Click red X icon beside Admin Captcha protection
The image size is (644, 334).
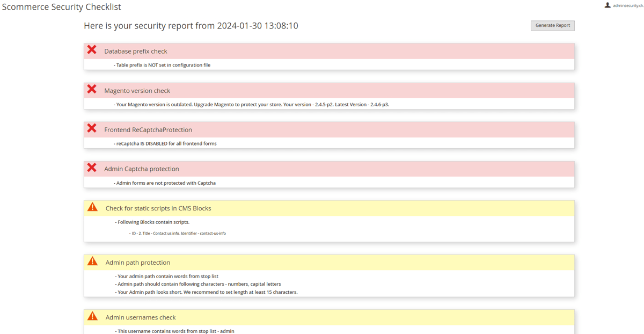[92, 168]
